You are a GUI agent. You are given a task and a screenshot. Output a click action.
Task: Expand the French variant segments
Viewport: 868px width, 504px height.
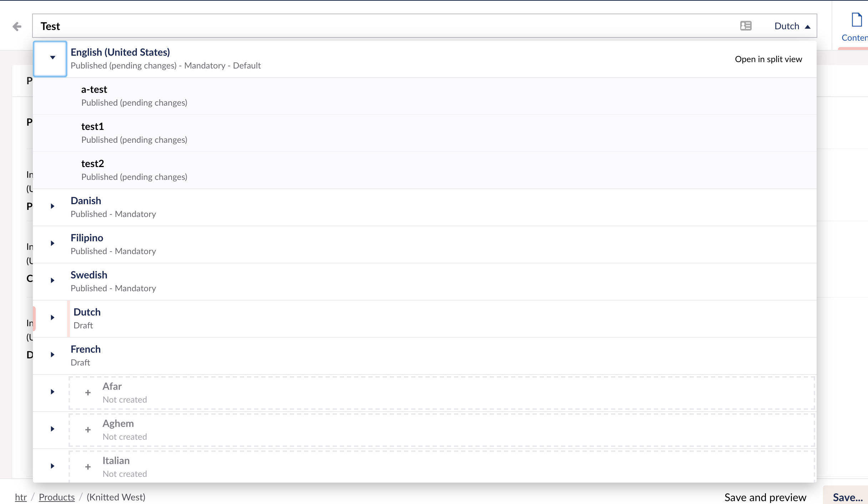(52, 355)
